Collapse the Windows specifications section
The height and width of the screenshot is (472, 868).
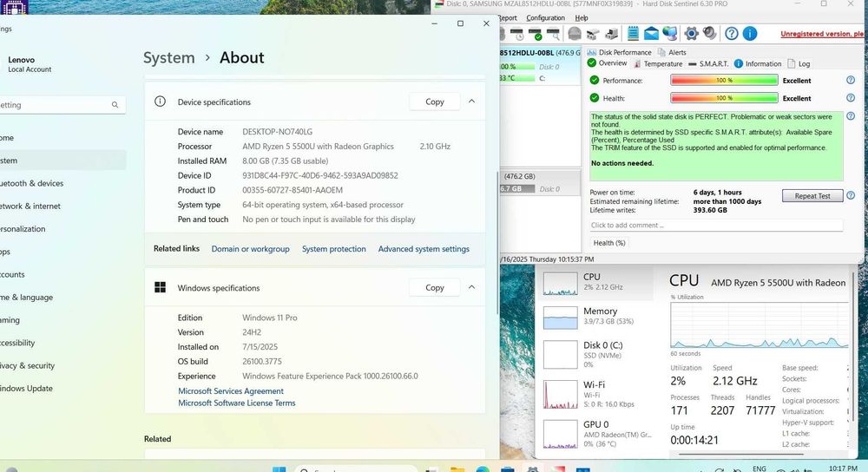pos(471,287)
